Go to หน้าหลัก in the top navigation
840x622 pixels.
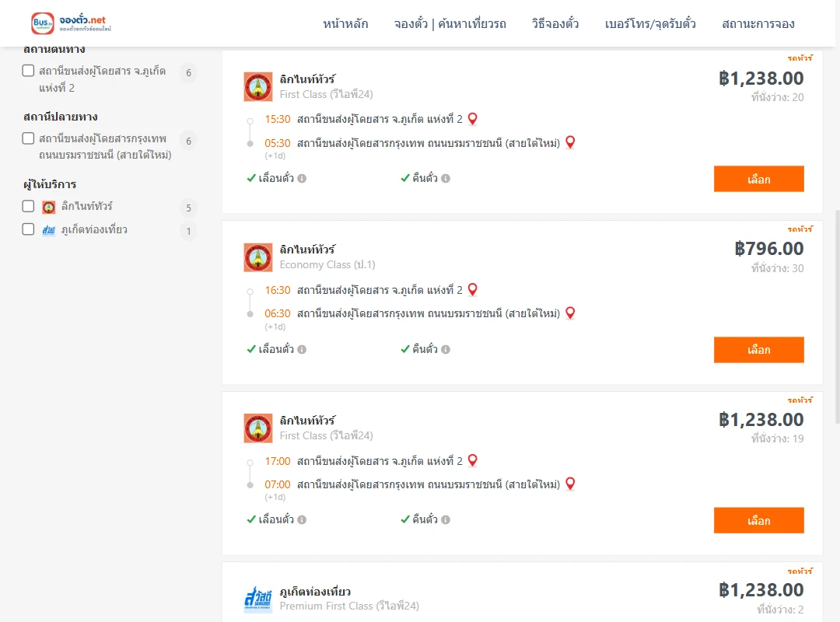345,24
